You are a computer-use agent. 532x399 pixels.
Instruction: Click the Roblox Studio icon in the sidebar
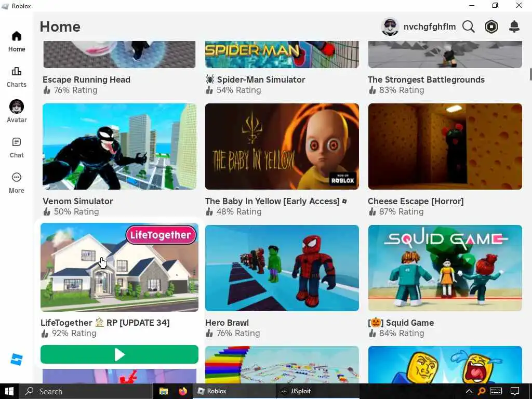click(x=16, y=360)
